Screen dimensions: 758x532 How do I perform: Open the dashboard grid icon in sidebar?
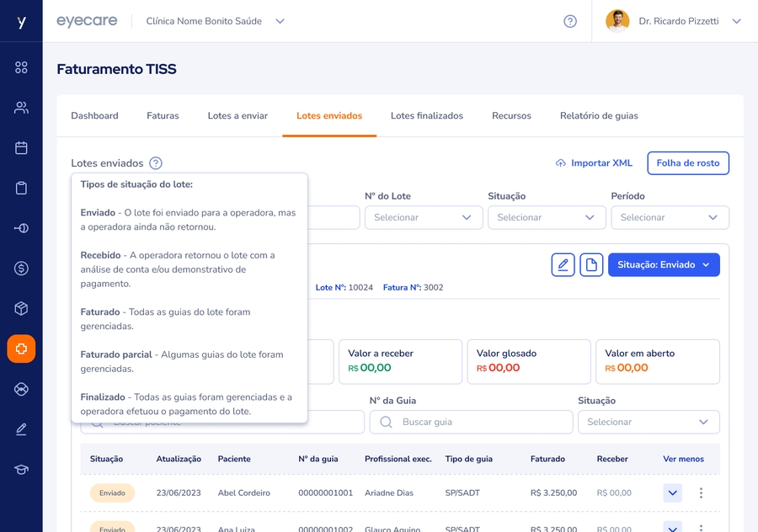coord(21,67)
